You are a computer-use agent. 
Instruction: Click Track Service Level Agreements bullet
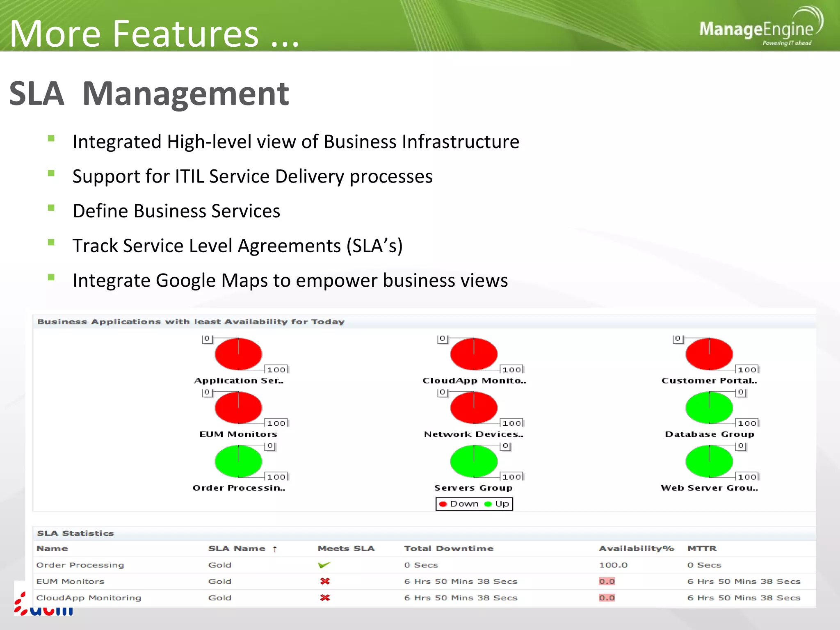238,246
